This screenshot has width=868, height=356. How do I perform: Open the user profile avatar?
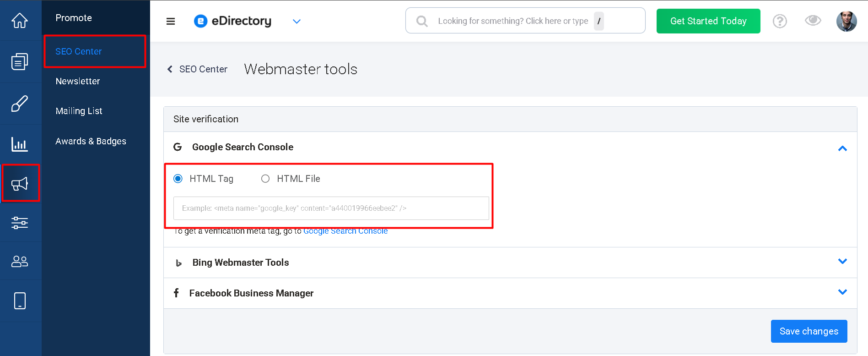coord(846,21)
